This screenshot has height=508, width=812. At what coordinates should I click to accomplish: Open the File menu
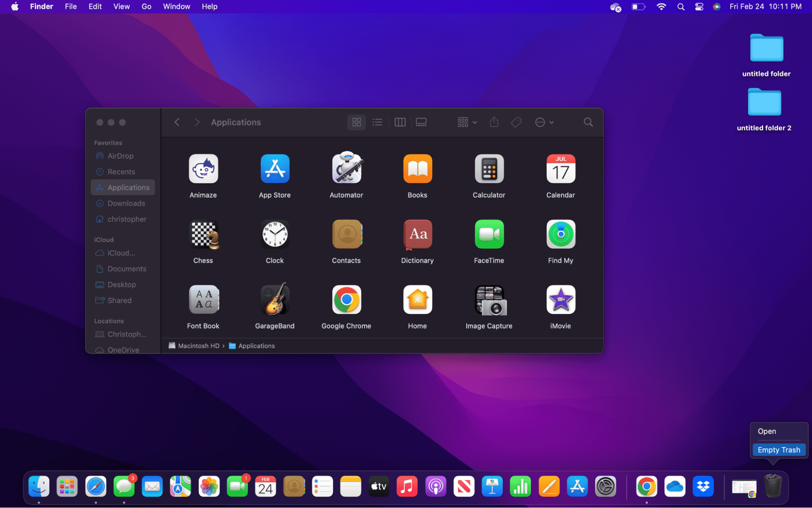coord(71,7)
